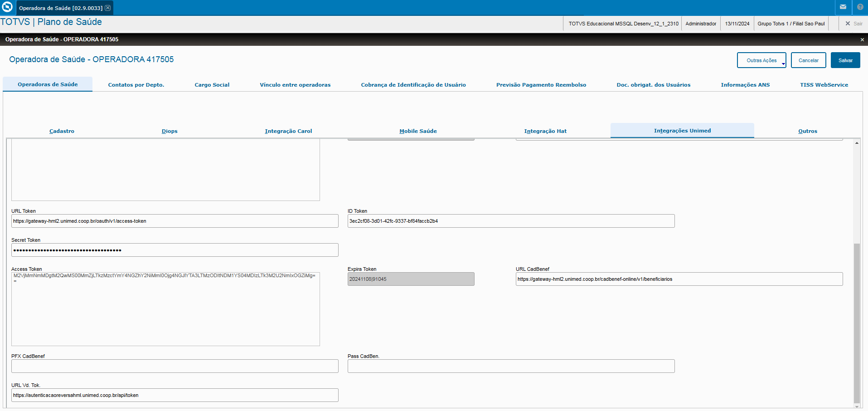This screenshot has width=868, height=411.
Task: Click the vertical scrollbar thumb
Action: tap(857, 323)
